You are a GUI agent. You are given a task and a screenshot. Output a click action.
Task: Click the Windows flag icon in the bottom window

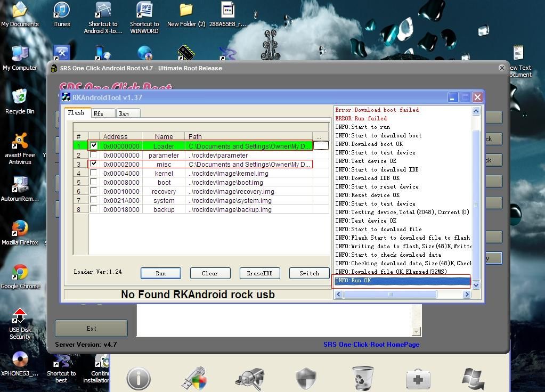(x=474, y=379)
